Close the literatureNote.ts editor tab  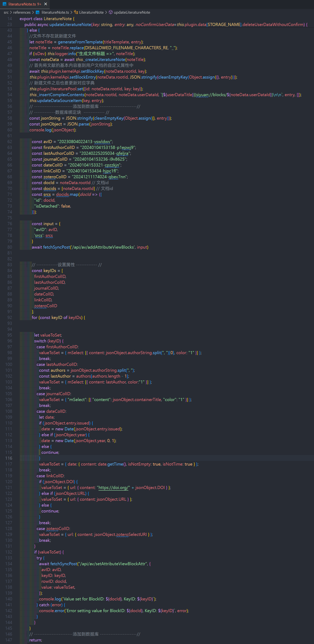pyautogui.click(x=46, y=4)
